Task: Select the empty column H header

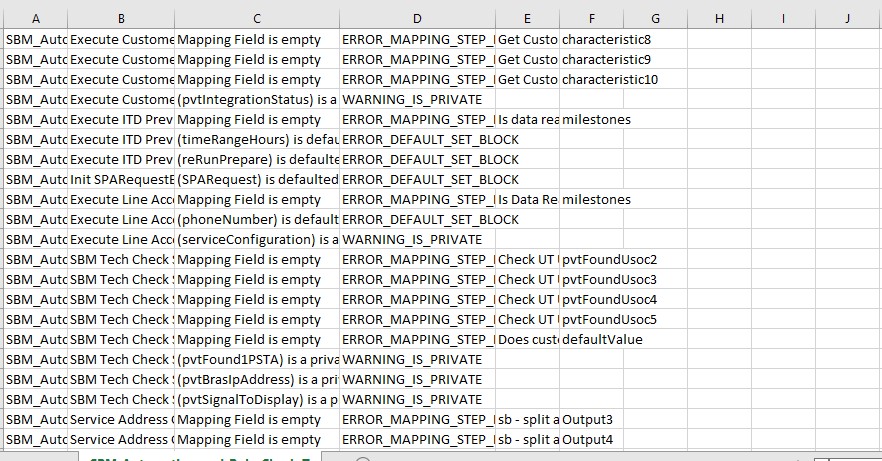Action: [x=720, y=18]
